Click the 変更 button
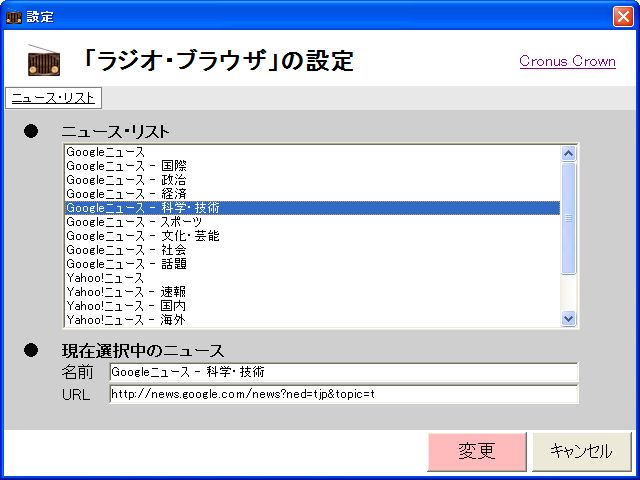Screen dimensions: 640x480 click(477, 451)
